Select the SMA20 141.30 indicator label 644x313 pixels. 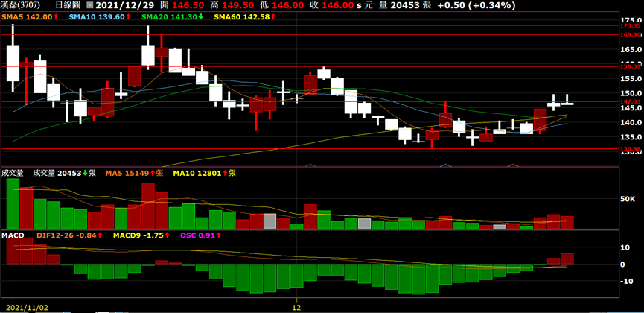[172, 17]
